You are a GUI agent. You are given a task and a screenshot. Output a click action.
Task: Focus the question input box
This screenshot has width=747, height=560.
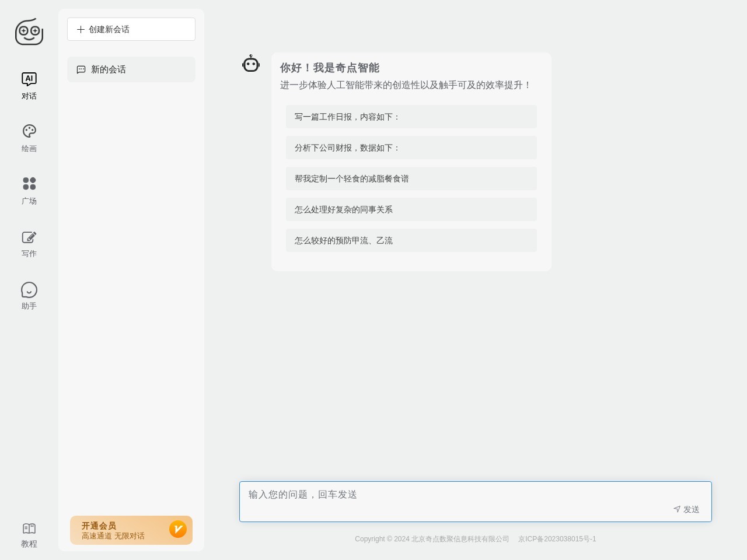(455, 495)
